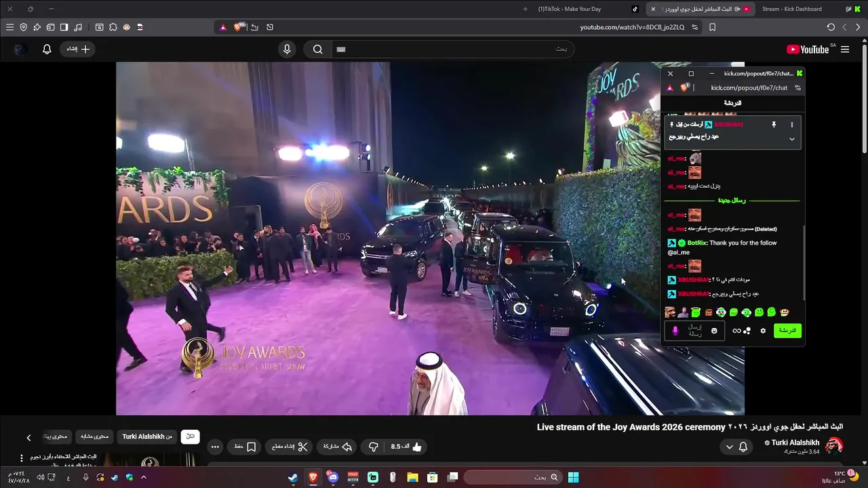
Task: Collapse the pinned message chevron
Action: [791, 139]
